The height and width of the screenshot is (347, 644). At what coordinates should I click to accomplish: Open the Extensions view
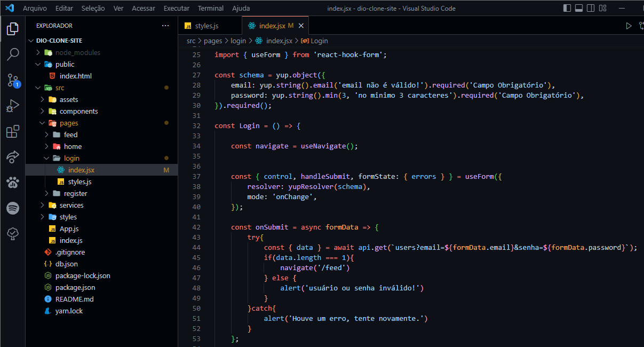[12, 131]
